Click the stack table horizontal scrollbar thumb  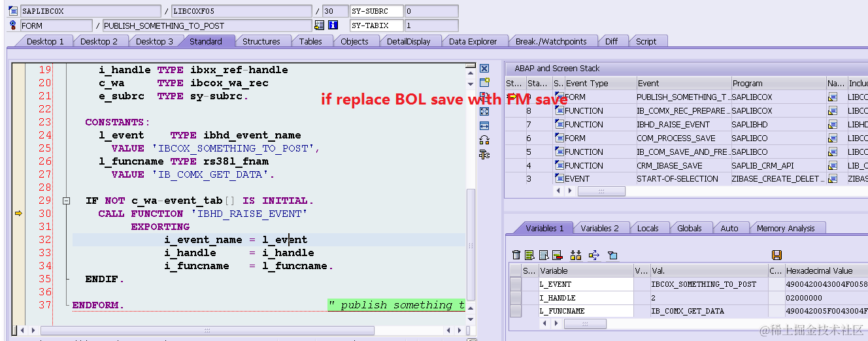pyautogui.click(x=601, y=191)
